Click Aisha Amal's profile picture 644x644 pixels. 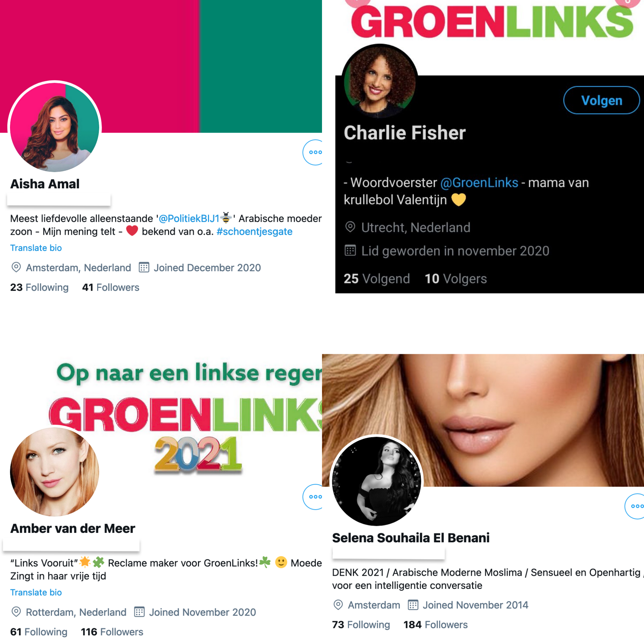(x=55, y=127)
